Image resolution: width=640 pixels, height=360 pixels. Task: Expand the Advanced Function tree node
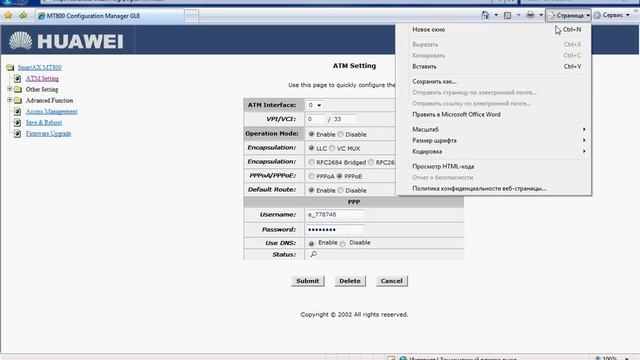[x=9, y=100]
